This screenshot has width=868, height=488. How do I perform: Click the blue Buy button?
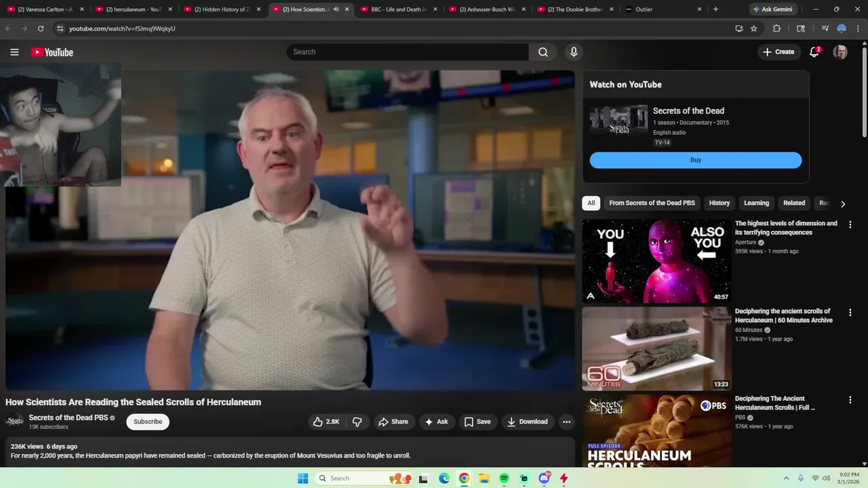pyautogui.click(x=696, y=160)
